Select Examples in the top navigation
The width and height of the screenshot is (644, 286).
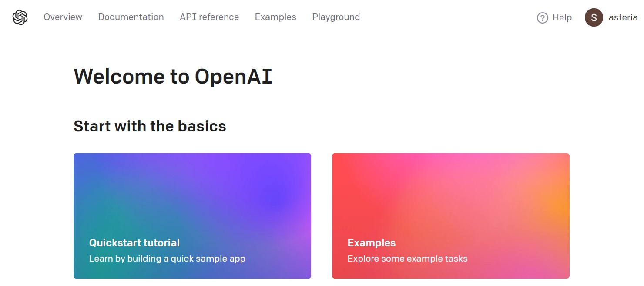point(275,17)
